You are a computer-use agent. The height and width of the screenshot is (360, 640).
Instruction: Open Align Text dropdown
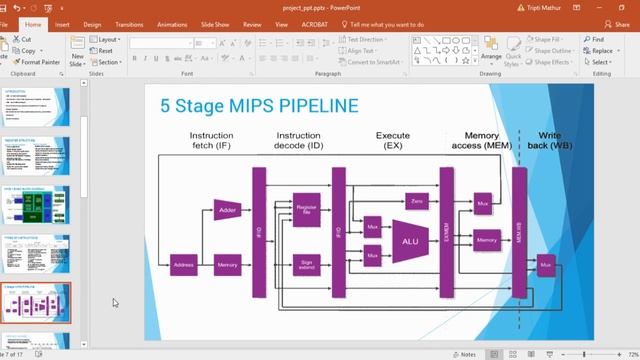(358, 51)
